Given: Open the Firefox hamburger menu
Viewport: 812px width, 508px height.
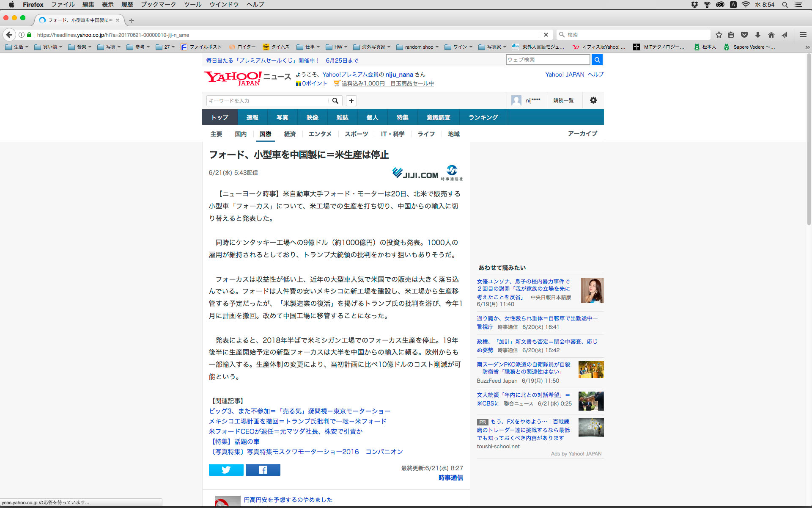Looking at the screenshot, I should (803, 35).
